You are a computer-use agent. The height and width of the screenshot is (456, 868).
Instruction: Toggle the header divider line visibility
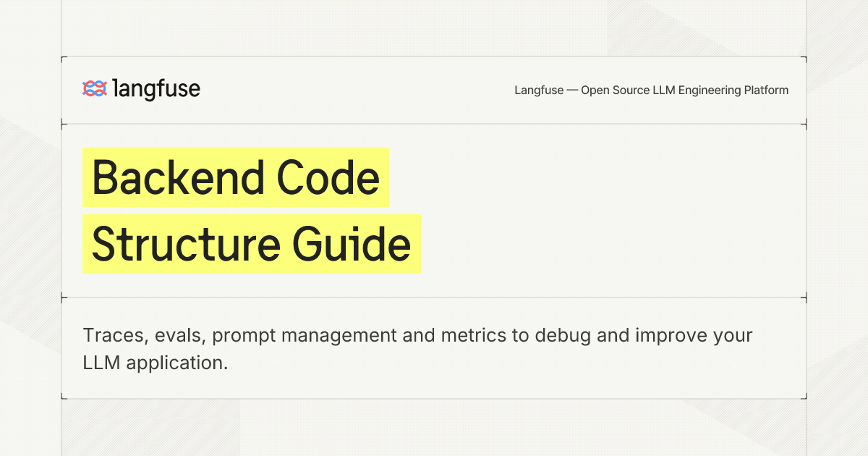point(434,123)
